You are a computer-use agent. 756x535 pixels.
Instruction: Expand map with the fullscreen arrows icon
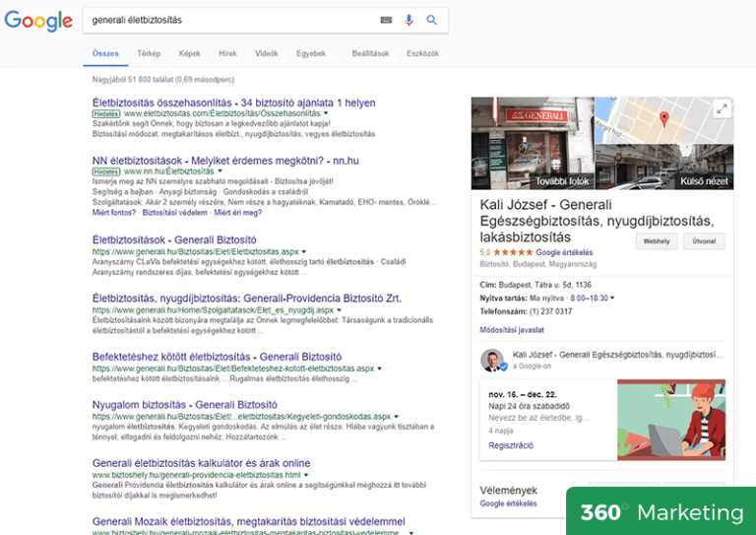click(x=722, y=109)
